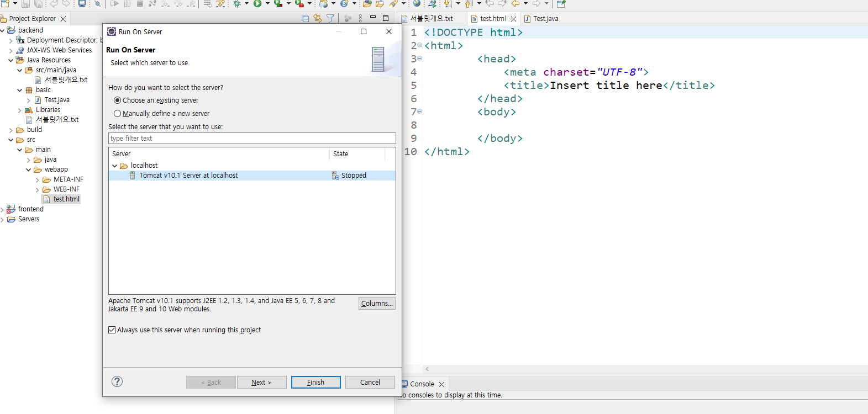This screenshot has height=414, width=868.
Task: Click the Next > button
Action: (262, 382)
